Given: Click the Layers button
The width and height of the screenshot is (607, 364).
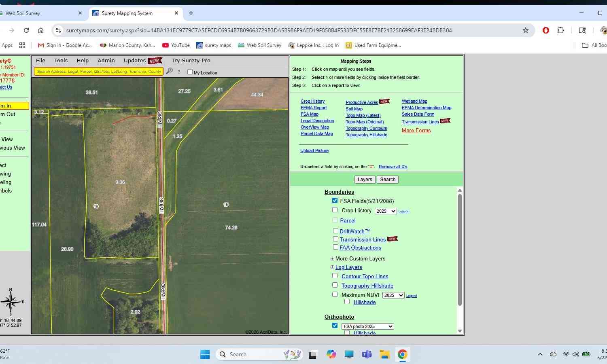Looking at the screenshot, I should pos(365,180).
